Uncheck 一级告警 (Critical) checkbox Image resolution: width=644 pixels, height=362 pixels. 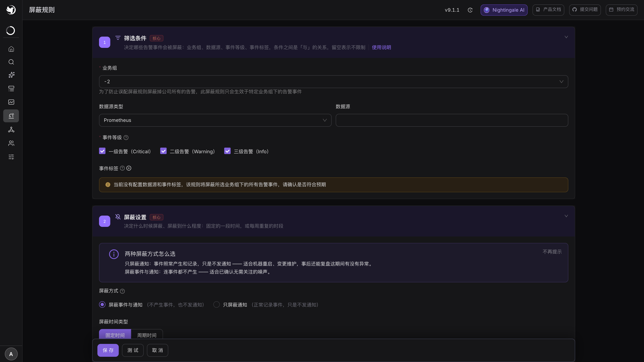click(x=102, y=151)
